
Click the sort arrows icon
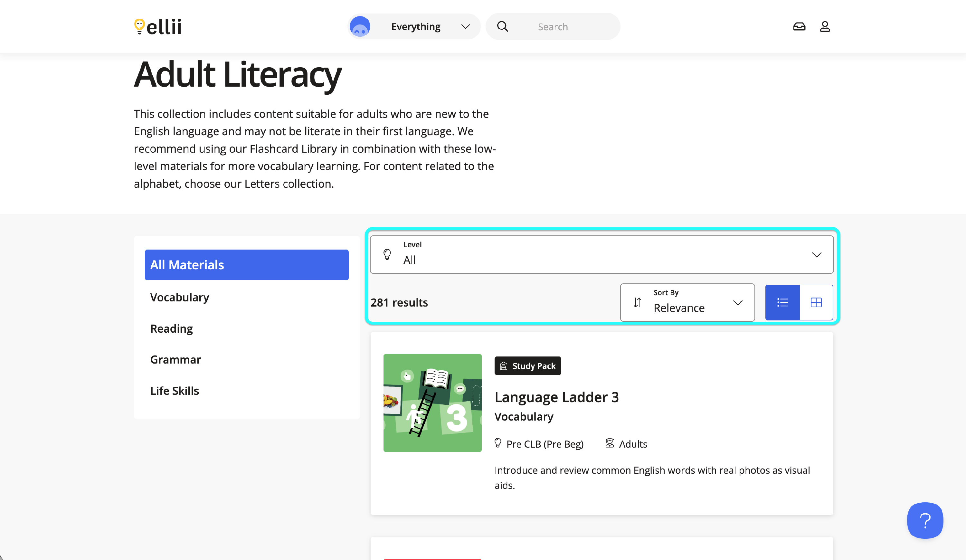[637, 302]
